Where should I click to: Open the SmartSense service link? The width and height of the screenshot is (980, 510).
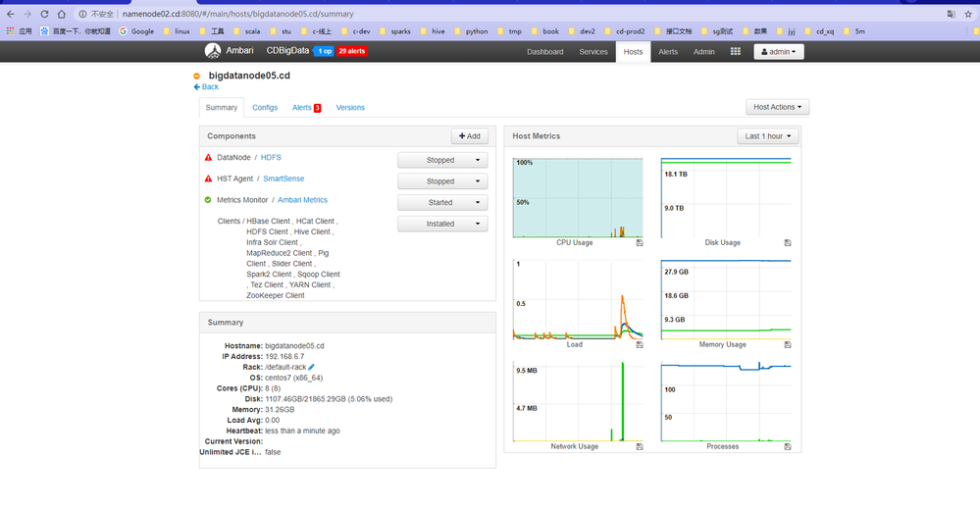point(284,178)
